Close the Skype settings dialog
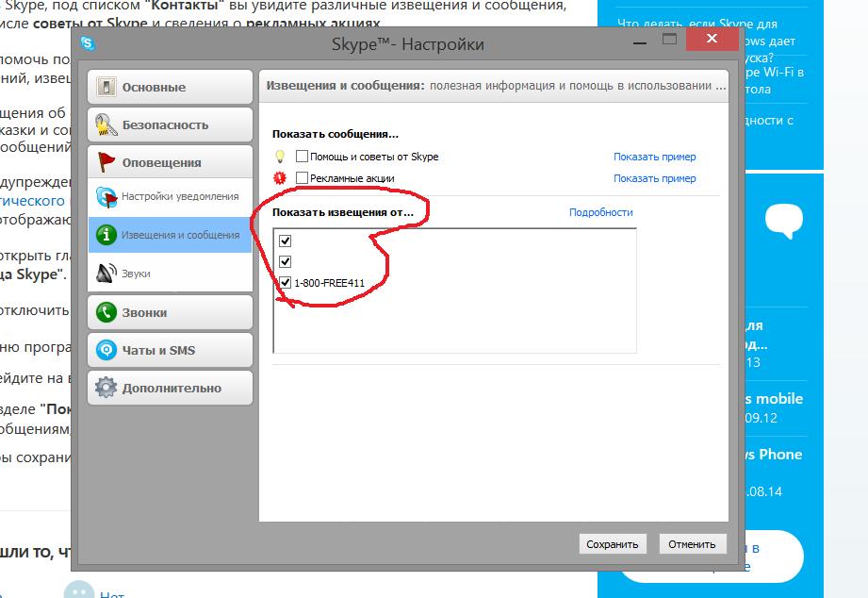Image resolution: width=868 pixels, height=598 pixels. (712, 39)
